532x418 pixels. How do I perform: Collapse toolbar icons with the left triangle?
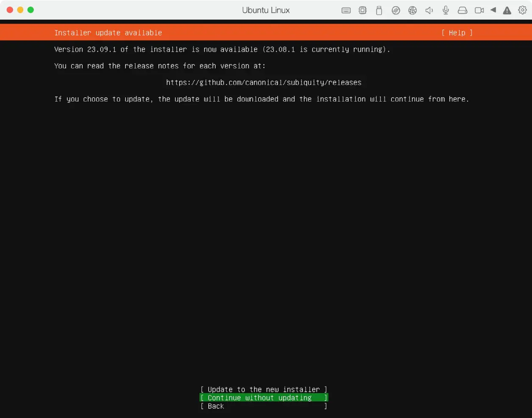pyautogui.click(x=493, y=10)
